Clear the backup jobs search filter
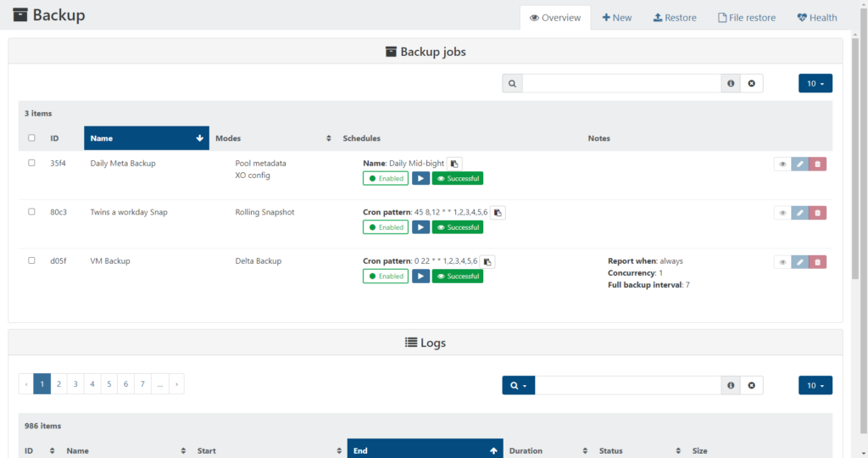The height and width of the screenshot is (458, 868). pyautogui.click(x=751, y=83)
